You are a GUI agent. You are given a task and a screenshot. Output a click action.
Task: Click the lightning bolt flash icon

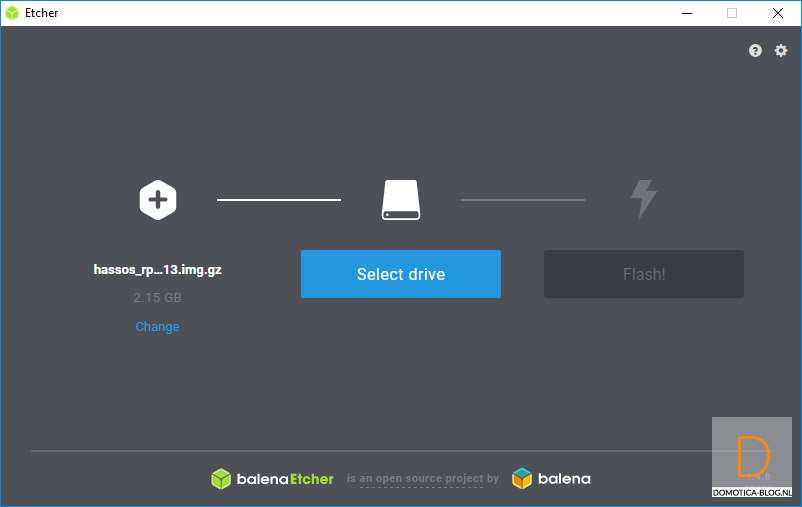coord(643,199)
